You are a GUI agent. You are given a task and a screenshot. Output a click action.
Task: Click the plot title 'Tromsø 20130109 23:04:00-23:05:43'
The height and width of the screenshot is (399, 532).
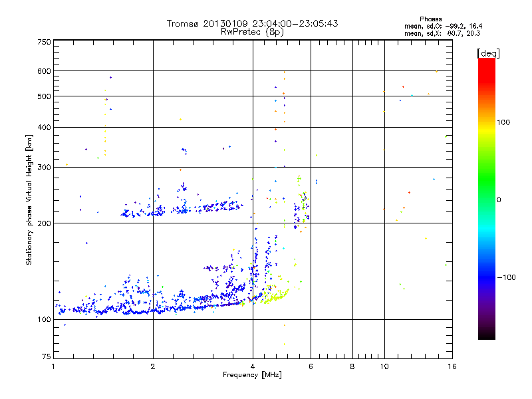(252, 23)
